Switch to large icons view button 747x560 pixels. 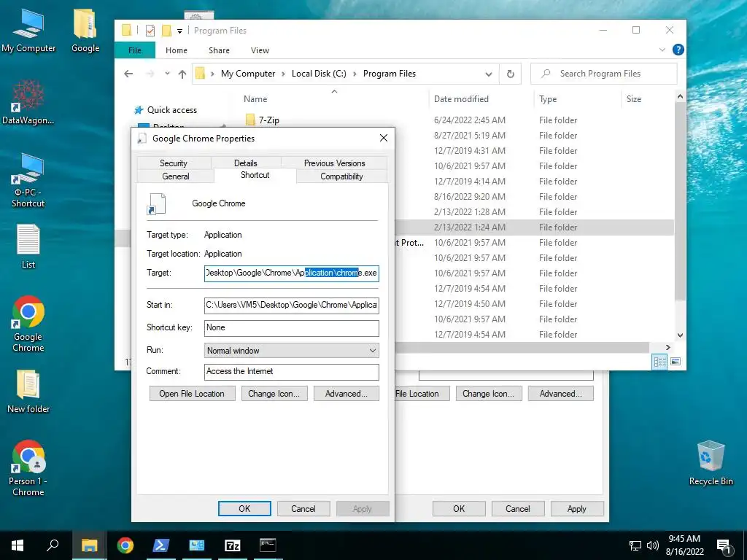(x=676, y=362)
